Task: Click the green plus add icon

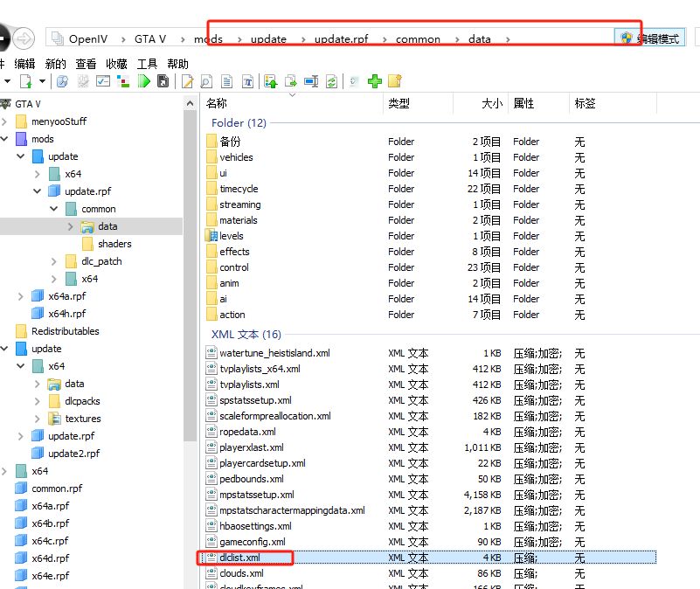Action: 375,81
